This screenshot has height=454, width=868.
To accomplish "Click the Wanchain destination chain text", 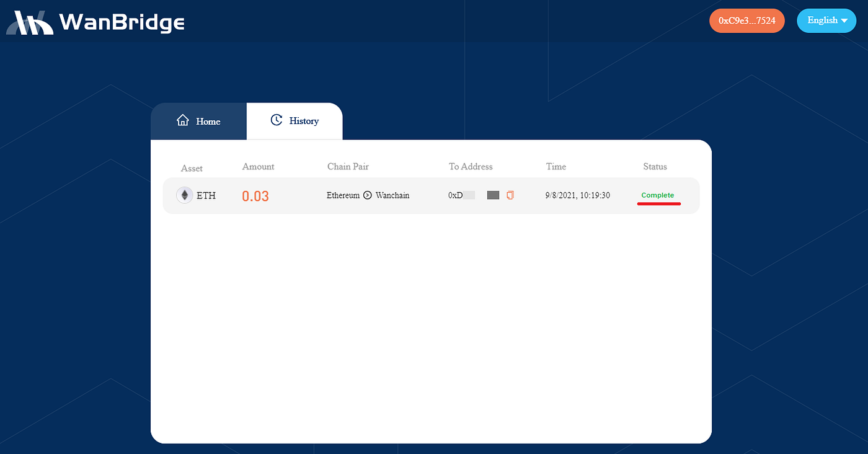I will (x=392, y=195).
